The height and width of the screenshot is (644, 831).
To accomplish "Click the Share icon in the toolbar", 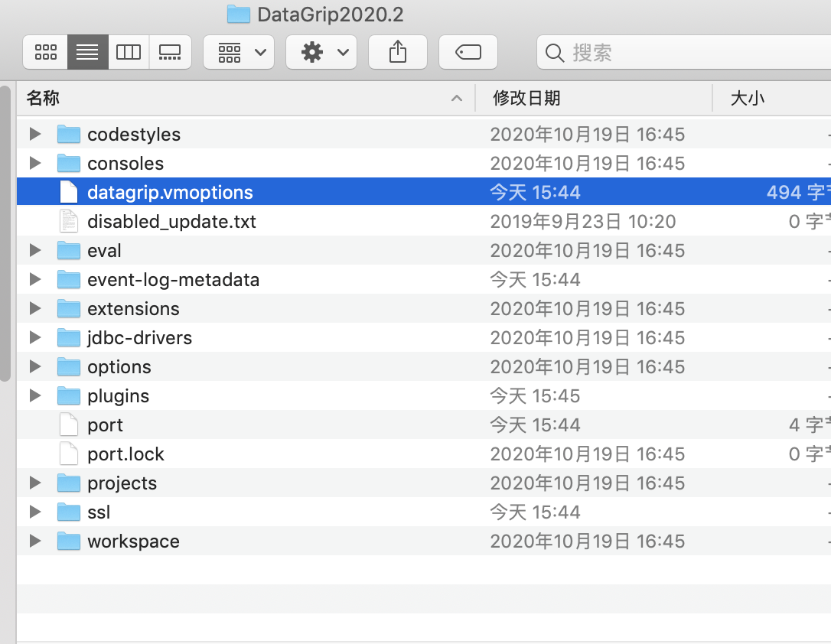I will click(x=397, y=52).
